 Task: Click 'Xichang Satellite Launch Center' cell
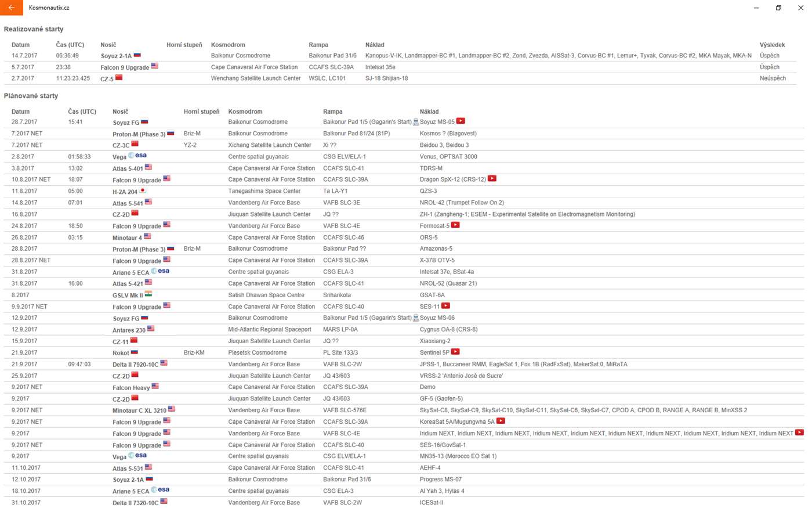270,145
